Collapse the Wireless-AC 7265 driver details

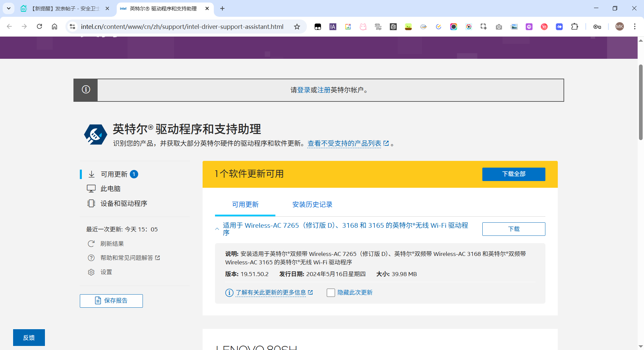tap(217, 229)
